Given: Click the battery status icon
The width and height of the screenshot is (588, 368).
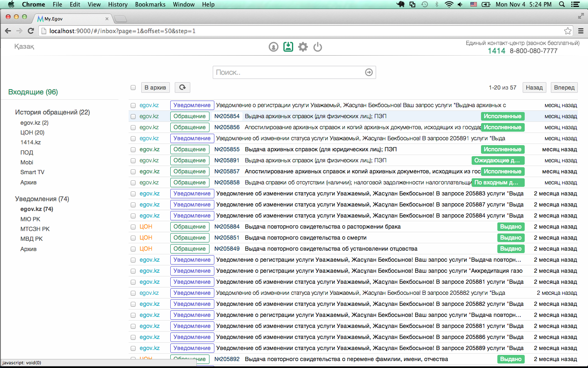Looking at the screenshot, I should [486, 4].
